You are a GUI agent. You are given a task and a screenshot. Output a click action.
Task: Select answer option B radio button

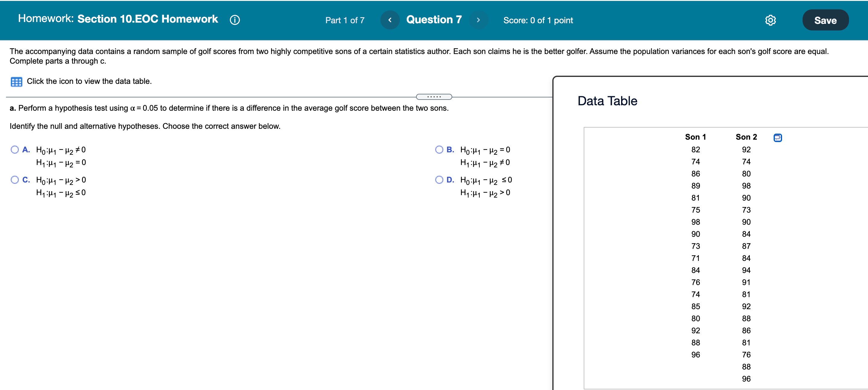(x=439, y=150)
